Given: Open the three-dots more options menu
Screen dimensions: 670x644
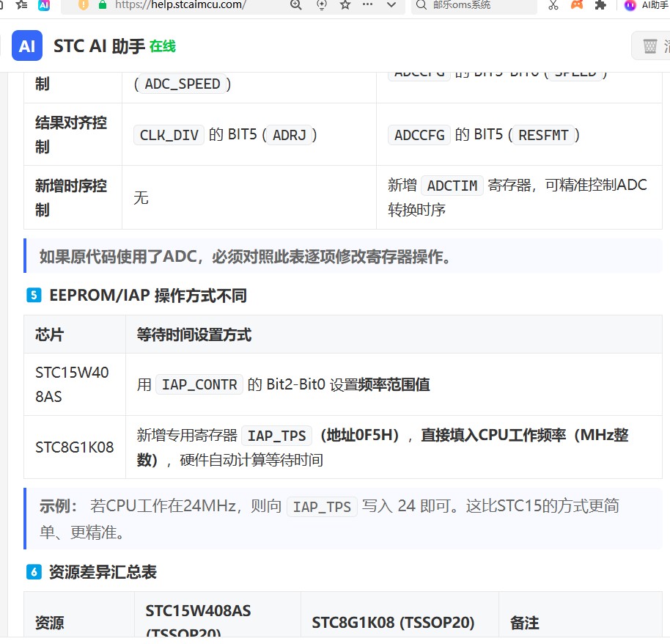Looking at the screenshot, I should click(x=367, y=4).
